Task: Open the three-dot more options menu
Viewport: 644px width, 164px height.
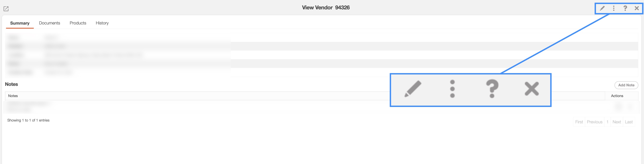Action: point(614,8)
